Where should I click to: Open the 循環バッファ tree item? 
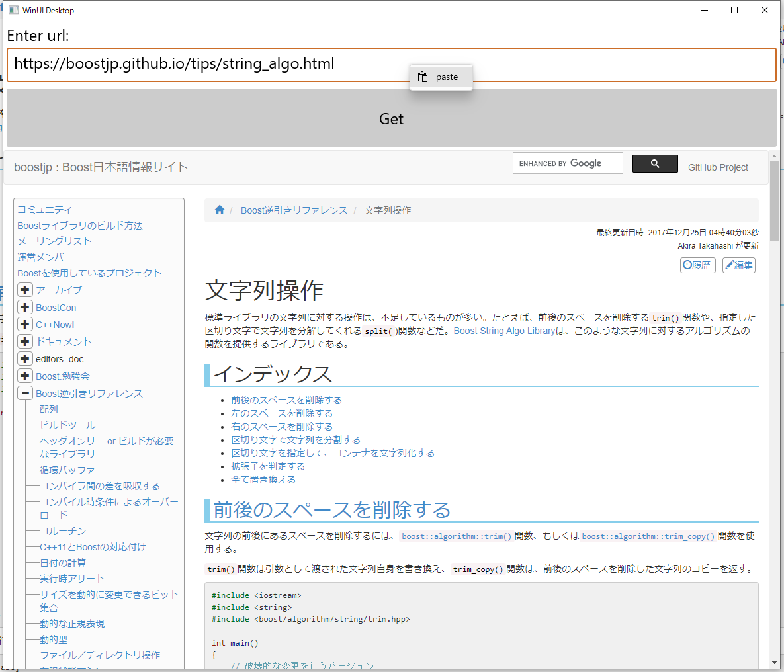(67, 470)
